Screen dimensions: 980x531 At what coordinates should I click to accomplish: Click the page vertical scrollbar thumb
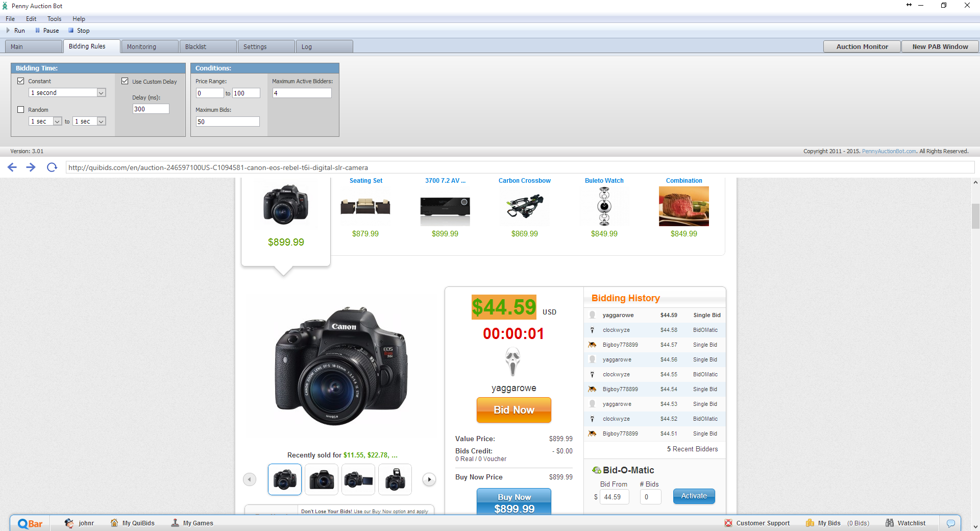tap(975, 216)
